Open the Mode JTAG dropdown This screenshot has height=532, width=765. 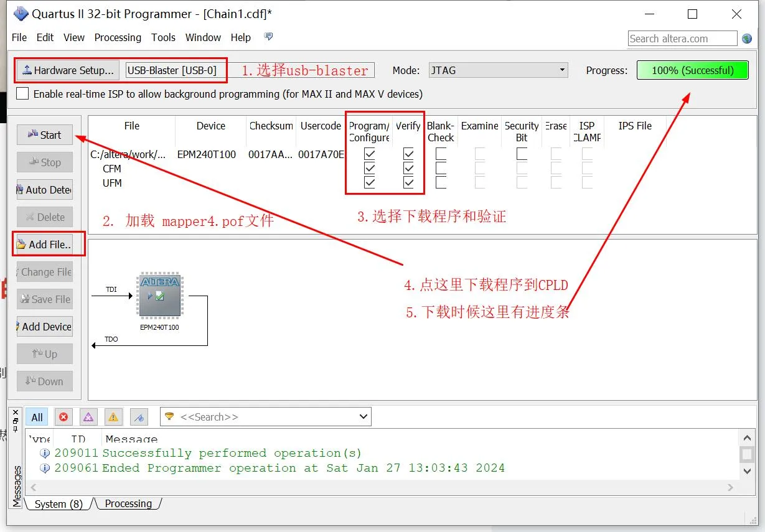[499, 70]
